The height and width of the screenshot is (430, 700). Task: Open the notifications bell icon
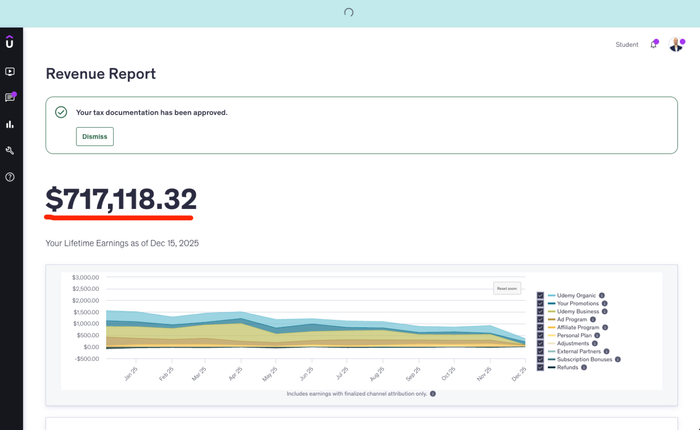[654, 45]
